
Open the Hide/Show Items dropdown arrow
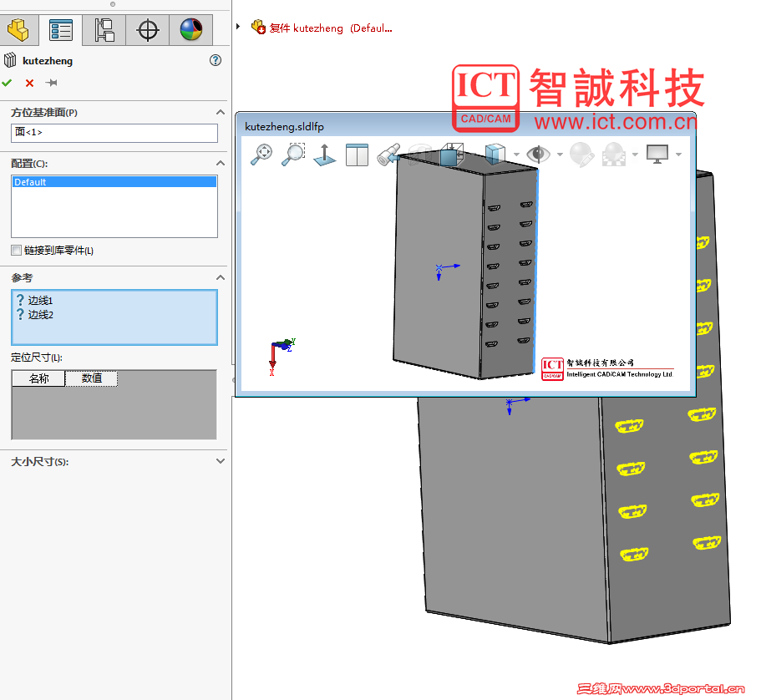click(x=560, y=155)
